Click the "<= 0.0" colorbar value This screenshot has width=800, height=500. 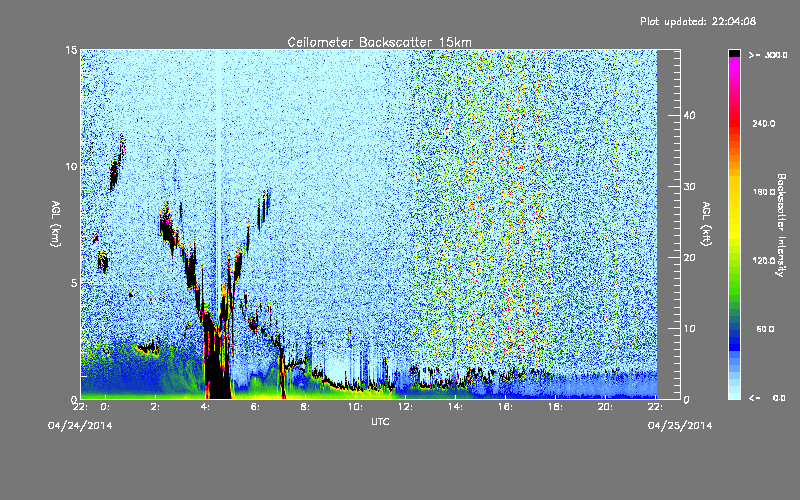(767, 398)
